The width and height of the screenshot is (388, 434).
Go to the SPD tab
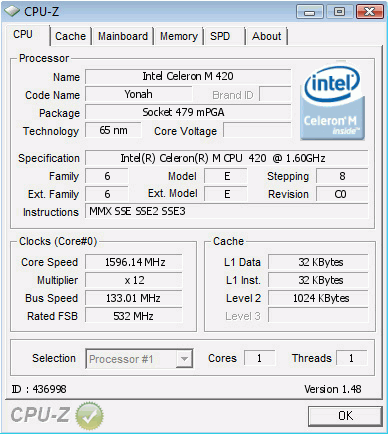coord(220,36)
